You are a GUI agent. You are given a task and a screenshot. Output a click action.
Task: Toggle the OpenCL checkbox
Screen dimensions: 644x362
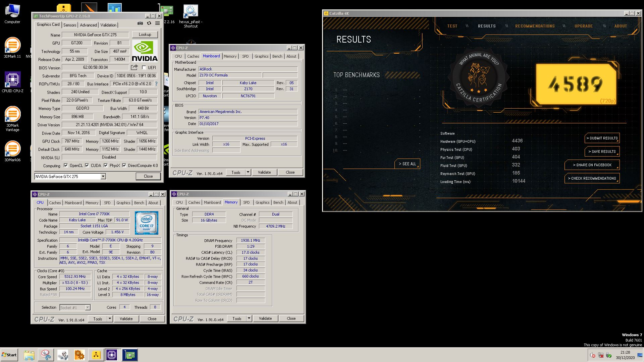pyautogui.click(x=66, y=166)
